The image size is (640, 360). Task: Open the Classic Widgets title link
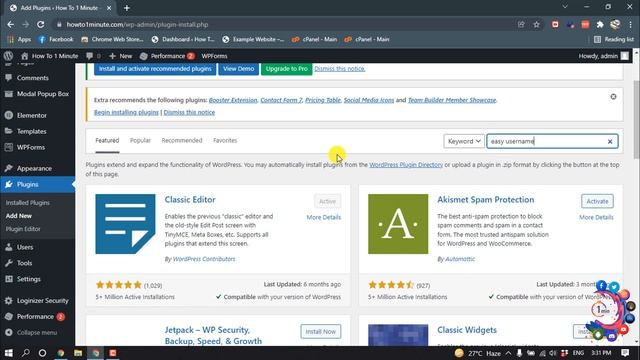(467, 330)
